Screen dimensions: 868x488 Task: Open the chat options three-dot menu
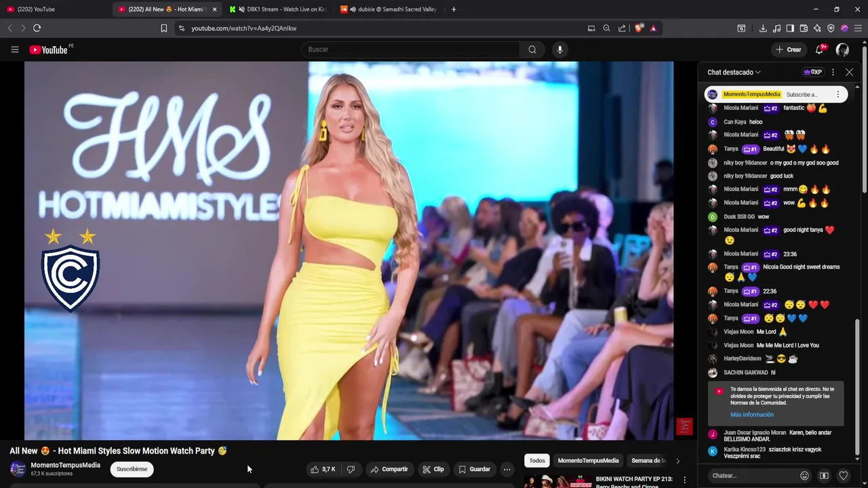(x=833, y=72)
